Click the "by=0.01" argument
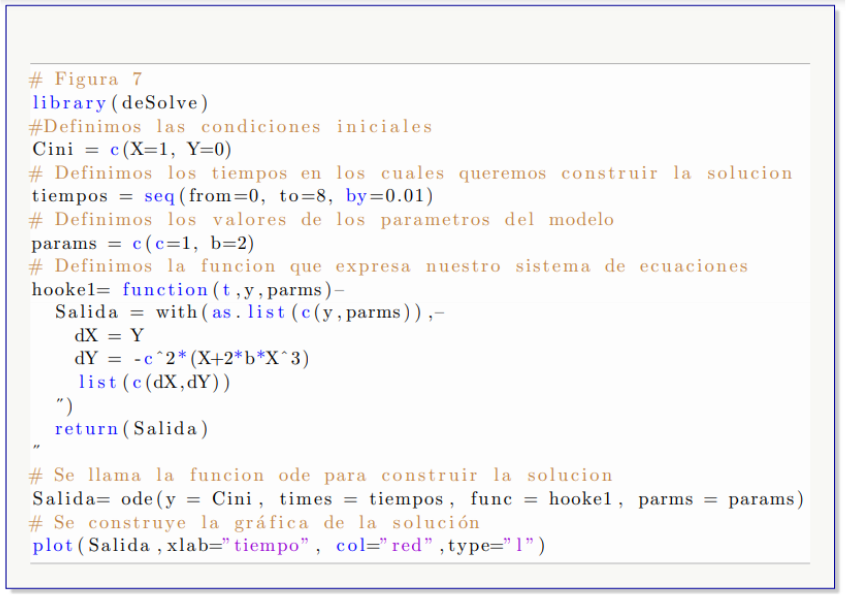Image resolution: width=846 pixels, height=595 pixels. 389,196
